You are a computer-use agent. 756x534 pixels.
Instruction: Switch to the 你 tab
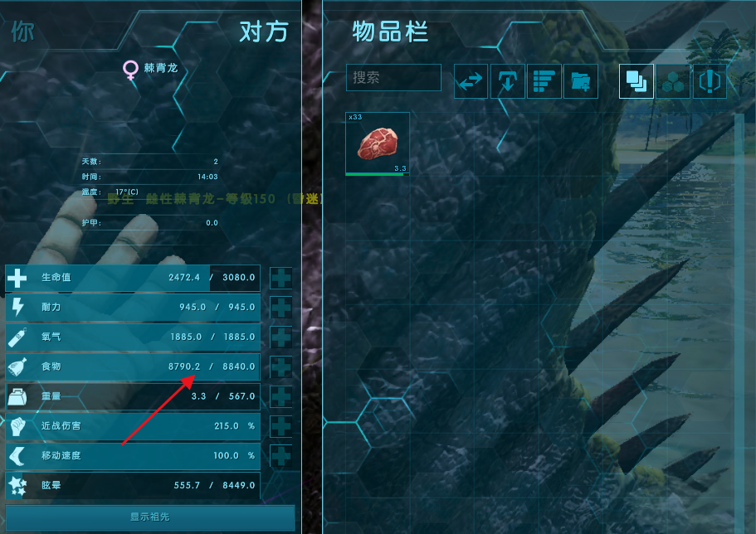click(x=22, y=32)
